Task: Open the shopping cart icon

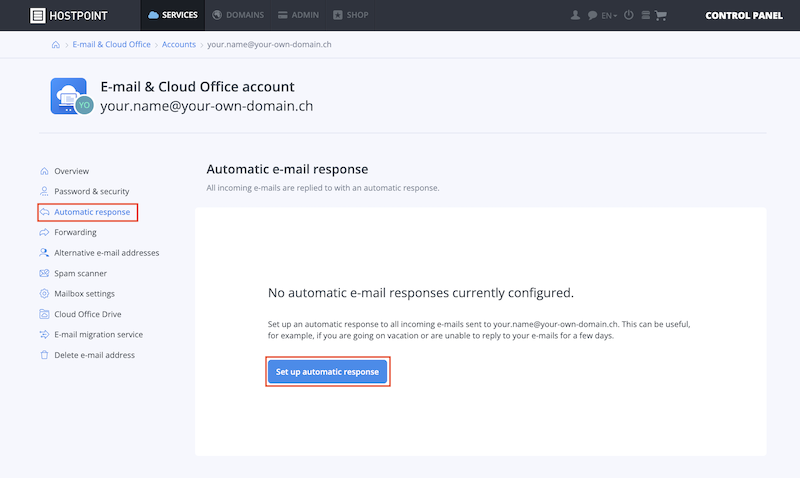Action: 661,15
